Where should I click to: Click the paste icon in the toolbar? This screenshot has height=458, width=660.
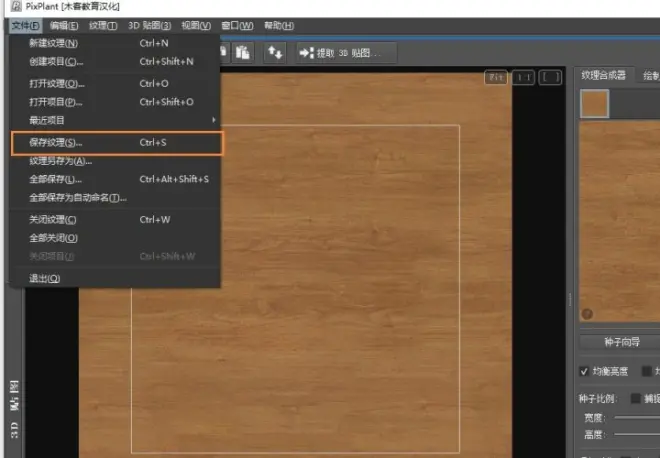(x=243, y=53)
